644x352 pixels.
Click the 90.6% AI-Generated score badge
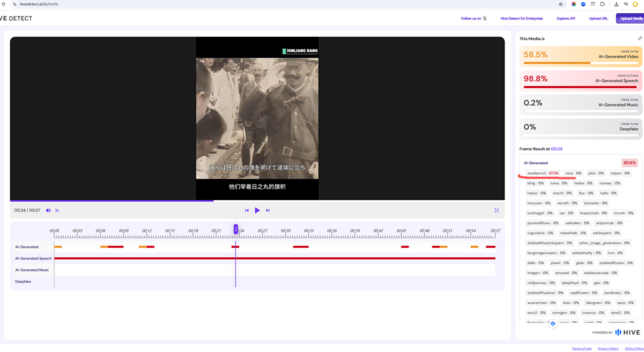click(629, 163)
